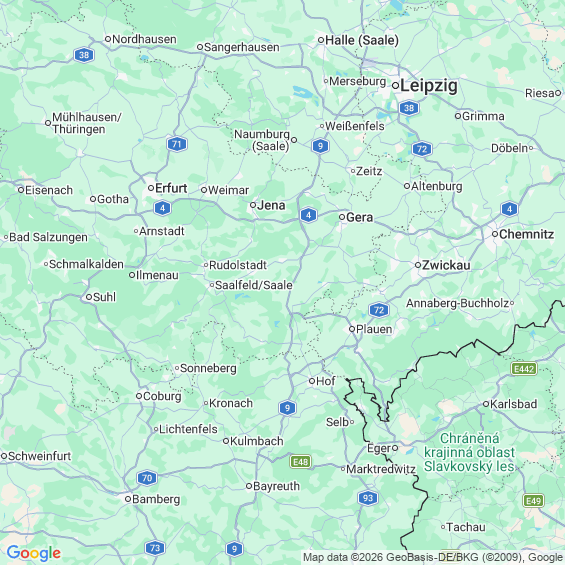Click the Bayreuth town marker
The width and height of the screenshot is (565, 565).
point(249,486)
